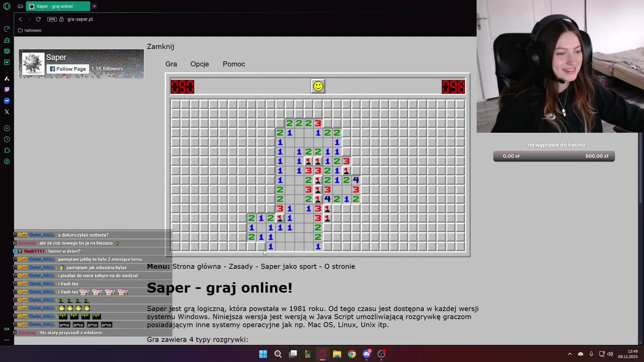Open Settings gear in the sidebar

7,161
